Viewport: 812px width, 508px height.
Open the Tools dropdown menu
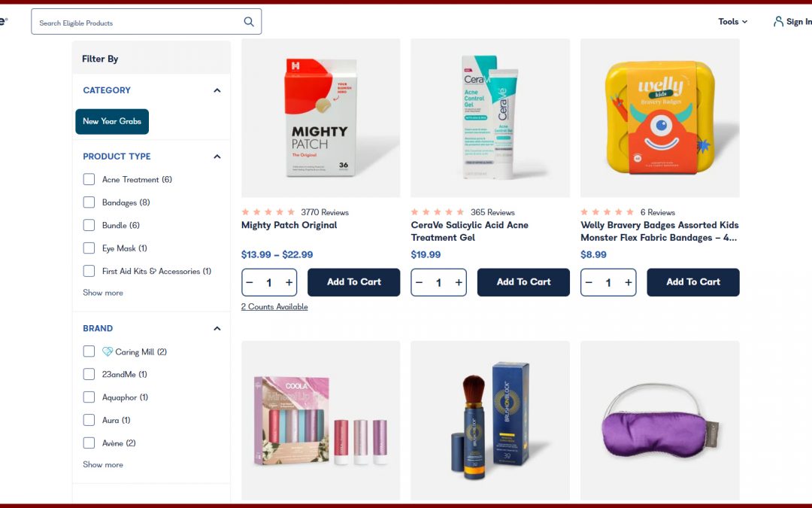(x=732, y=22)
